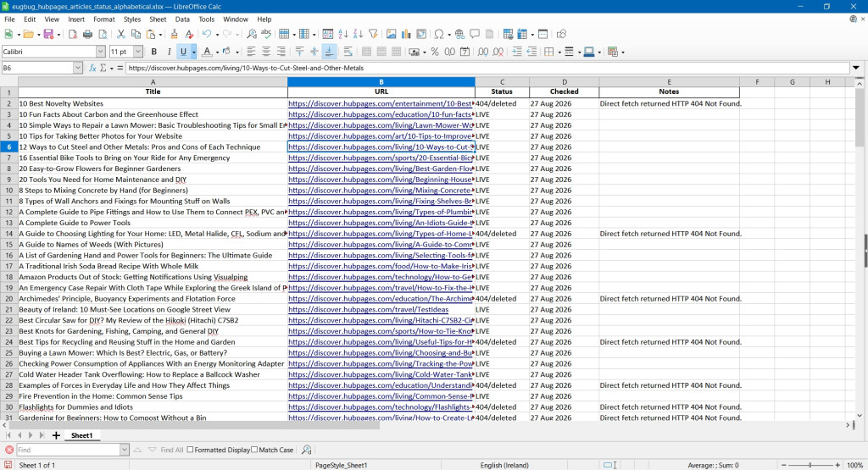Insert special character (Omega icon)
The width and height of the screenshot is (868, 470).
[439, 34]
